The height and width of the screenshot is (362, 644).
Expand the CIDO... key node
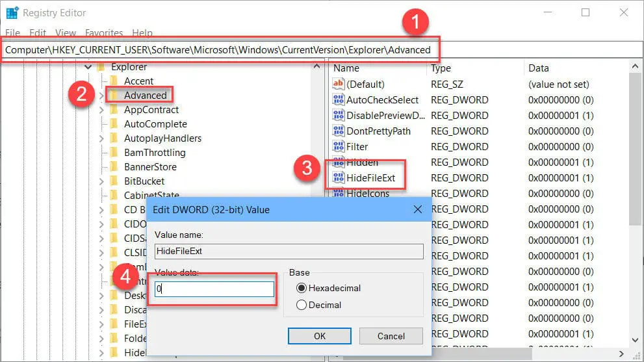101,224
